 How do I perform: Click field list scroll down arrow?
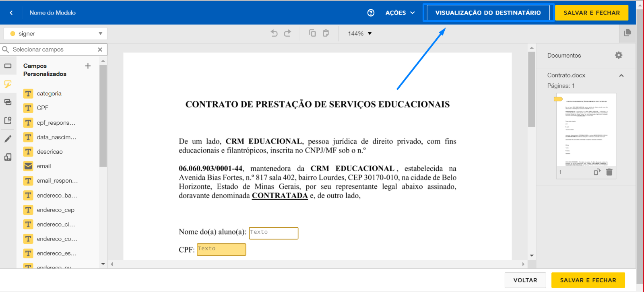[103, 264]
